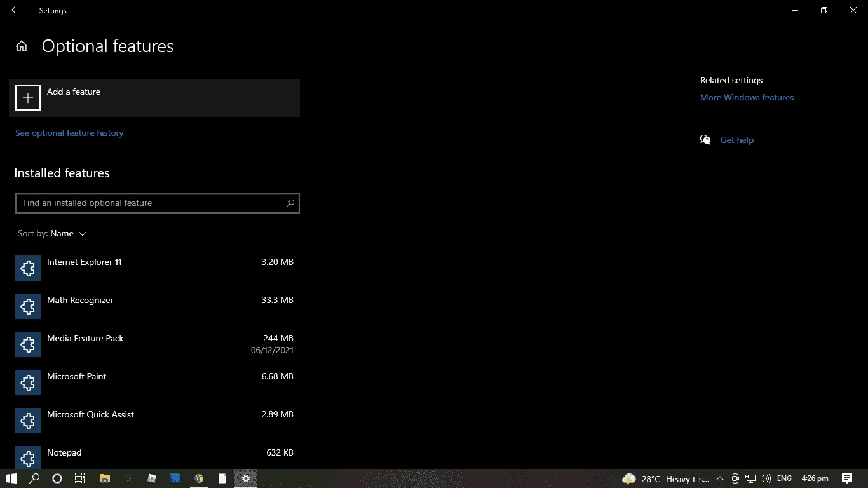This screenshot has width=868, height=488.
Task: Open the clock showing 4:26 pm
Action: pyautogui.click(x=815, y=478)
